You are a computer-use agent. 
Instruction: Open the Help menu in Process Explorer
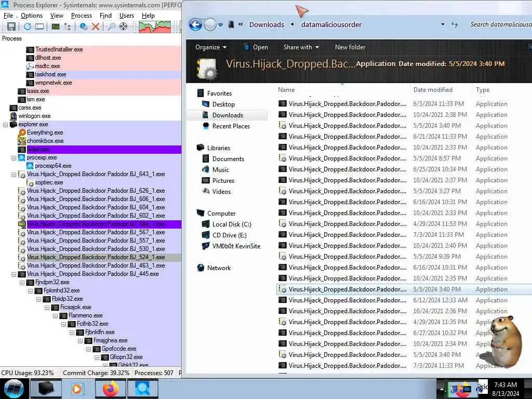[148, 16]
